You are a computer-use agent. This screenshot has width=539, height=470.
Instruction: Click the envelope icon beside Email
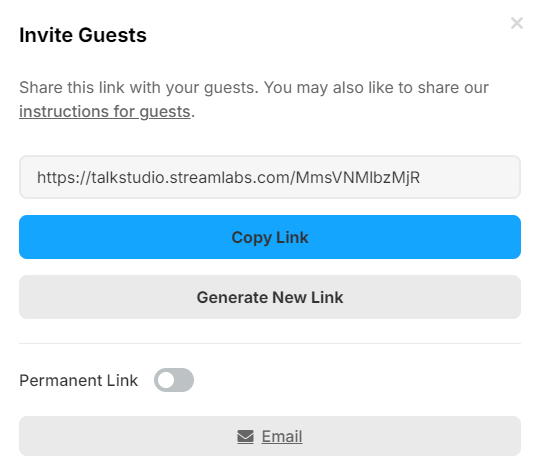click(x=245, y=437)
